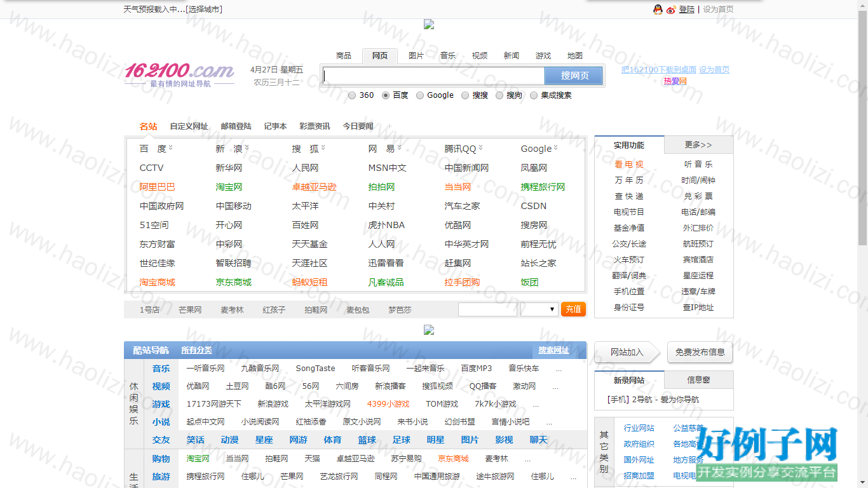Image resolution: width=868 pixels, height=488 pixels.
Task: Switch to the 商品 search tab
Action: [344, 56]
